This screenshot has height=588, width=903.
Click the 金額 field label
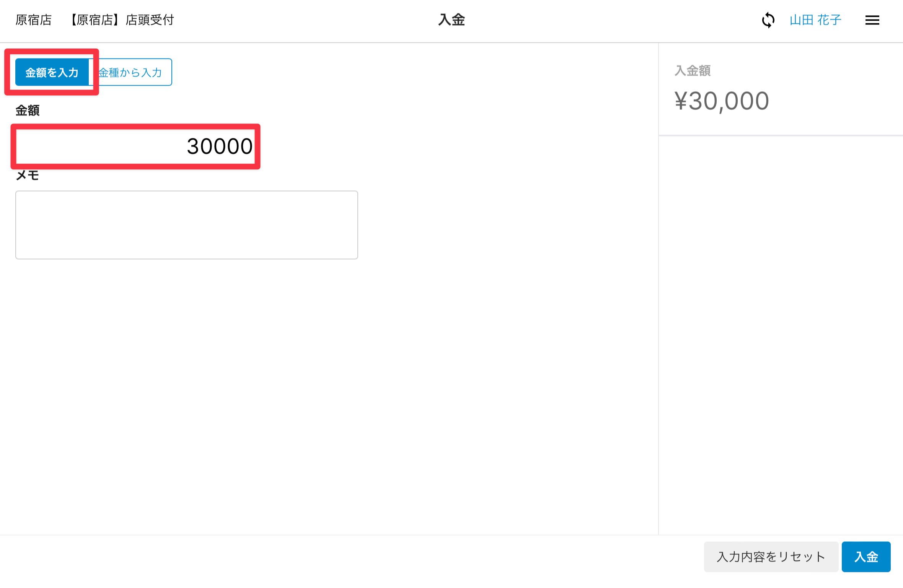28,110
